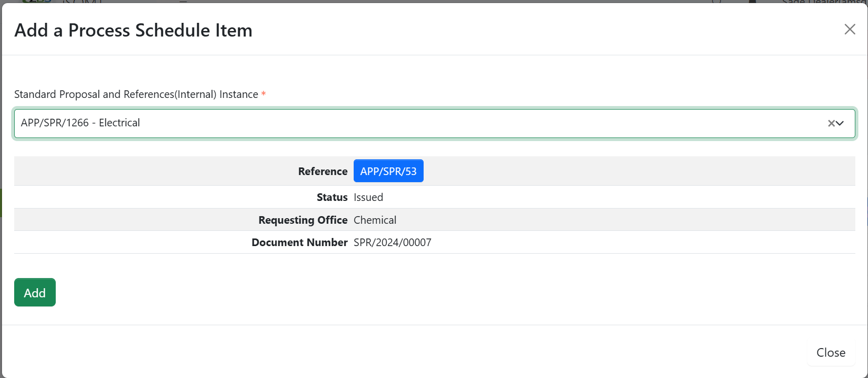
Task: Click the dimmed user name behind the dialog
Action: [x=823, y=2]
